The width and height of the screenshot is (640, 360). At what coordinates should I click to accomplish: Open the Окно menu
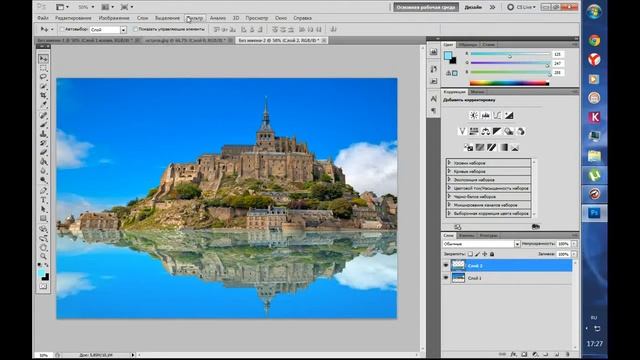click(281, 18)
